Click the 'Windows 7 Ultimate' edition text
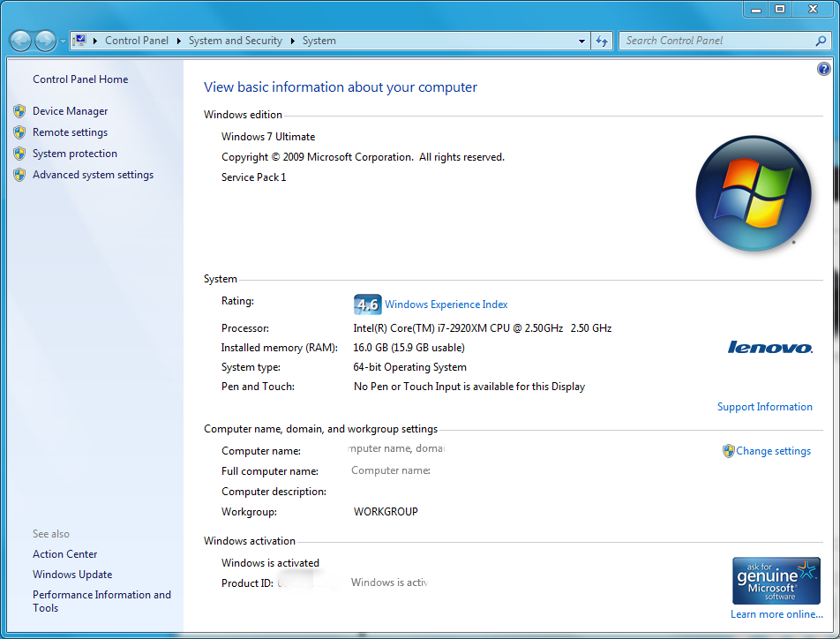Screen dimensions: 840x639 (x=268, y=137)
